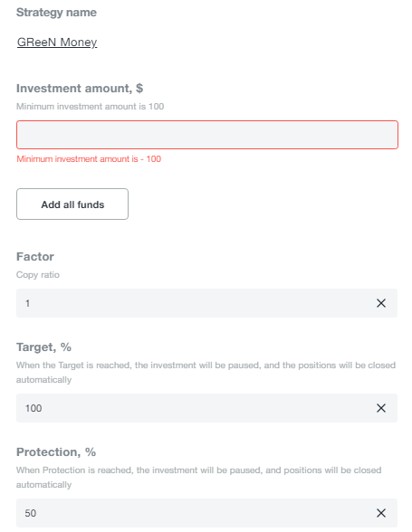Click the Copy ratio hint text
Image resolution: width=412 pixels, height=532 pixels.
(x=38, y=274)
